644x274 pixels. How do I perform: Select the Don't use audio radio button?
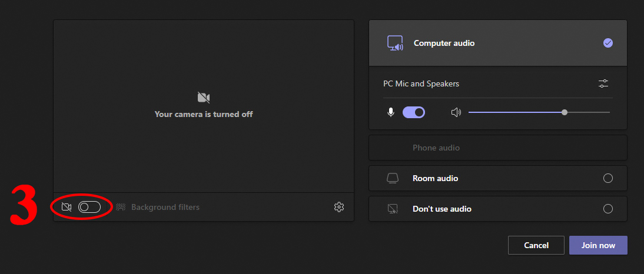pyautogui.click(x=608, y=209)
